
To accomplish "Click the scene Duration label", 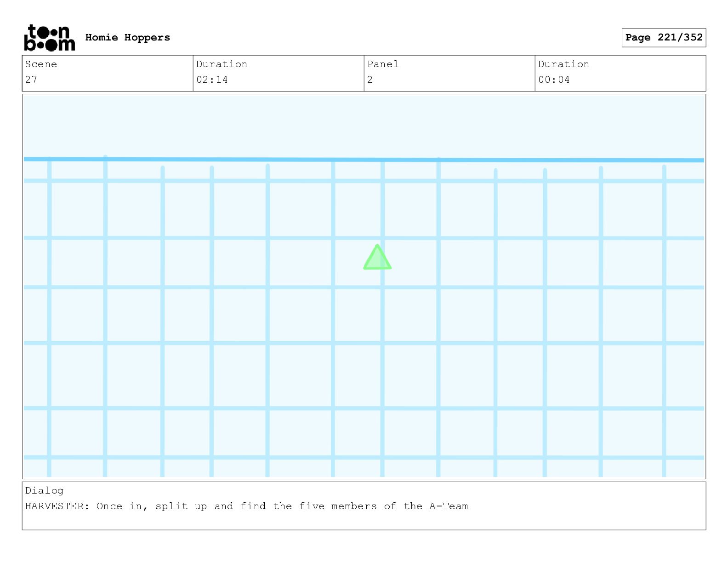I will tap(222, 64).
